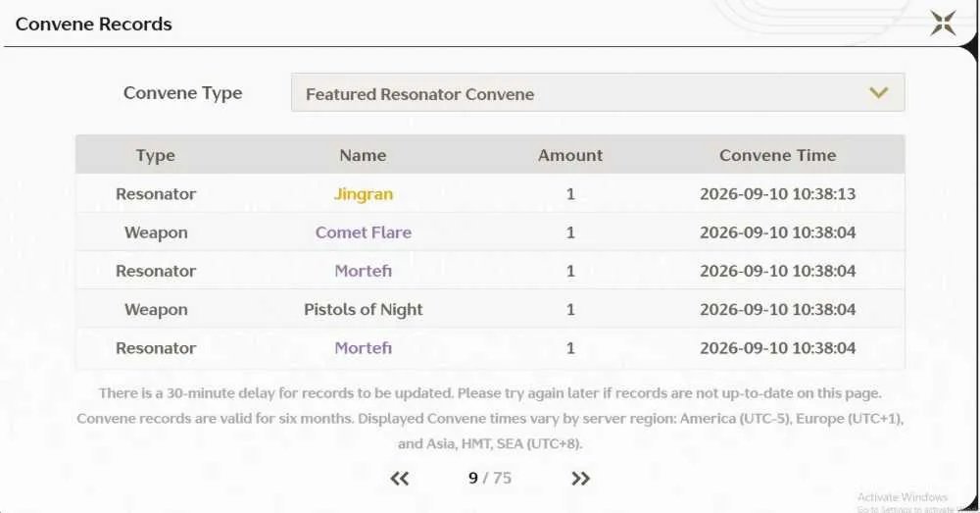This screenshot has height=513, width=980.
Task: Click Pistols of Night row convene time
Action: (777, 310)
